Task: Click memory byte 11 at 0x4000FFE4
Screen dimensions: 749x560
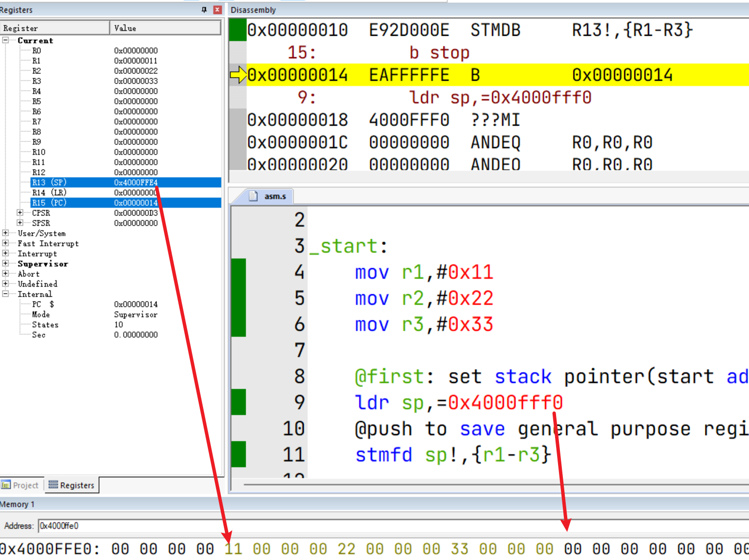Action: click(x=233, y=549)
